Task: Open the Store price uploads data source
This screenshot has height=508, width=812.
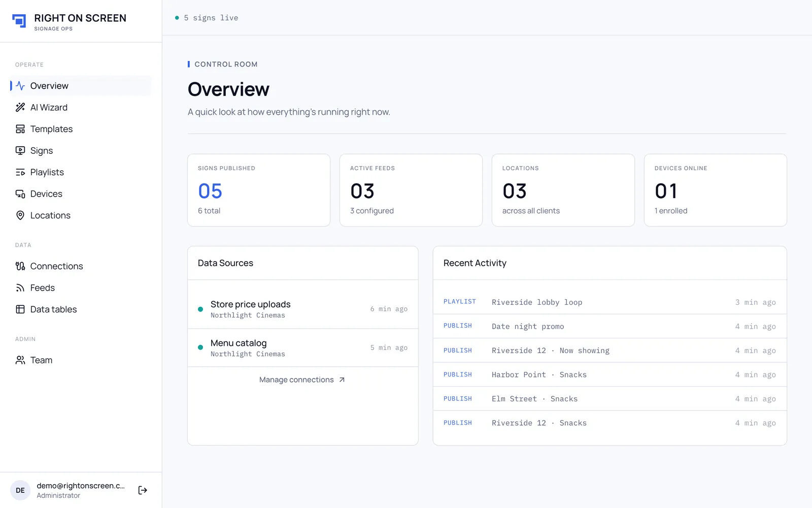Action: [303, 309]
